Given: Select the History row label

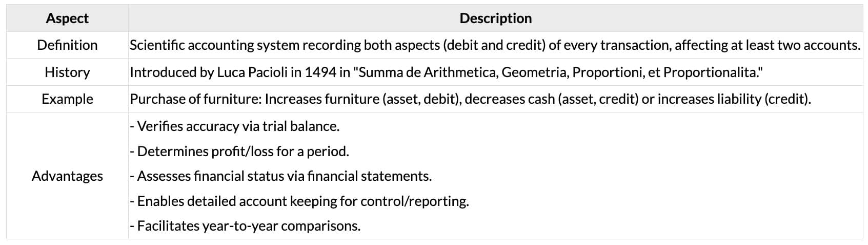Looking at the screenshot, I should 67,72.
